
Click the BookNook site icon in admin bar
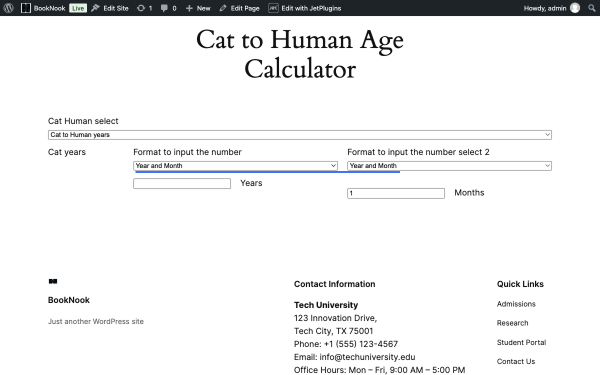[26, 8]
